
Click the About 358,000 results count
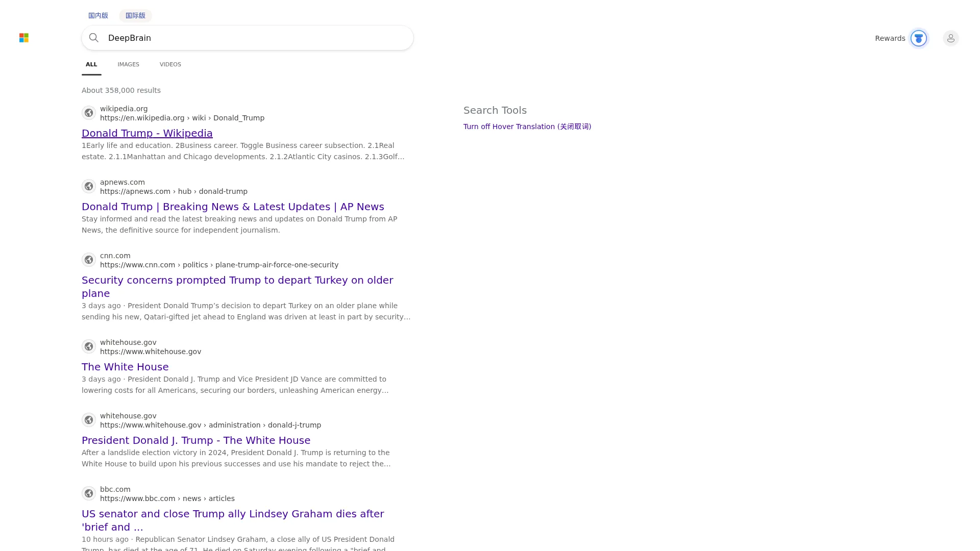point(121,90)
